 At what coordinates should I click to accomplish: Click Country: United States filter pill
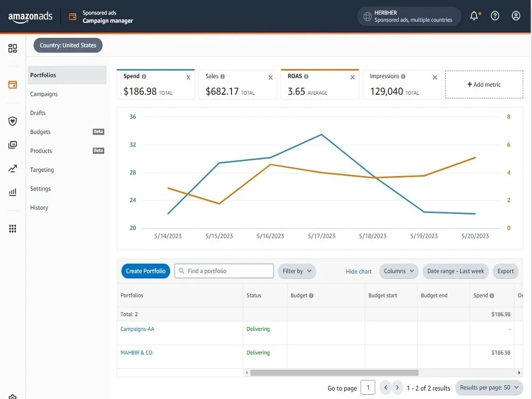[68, 45]
